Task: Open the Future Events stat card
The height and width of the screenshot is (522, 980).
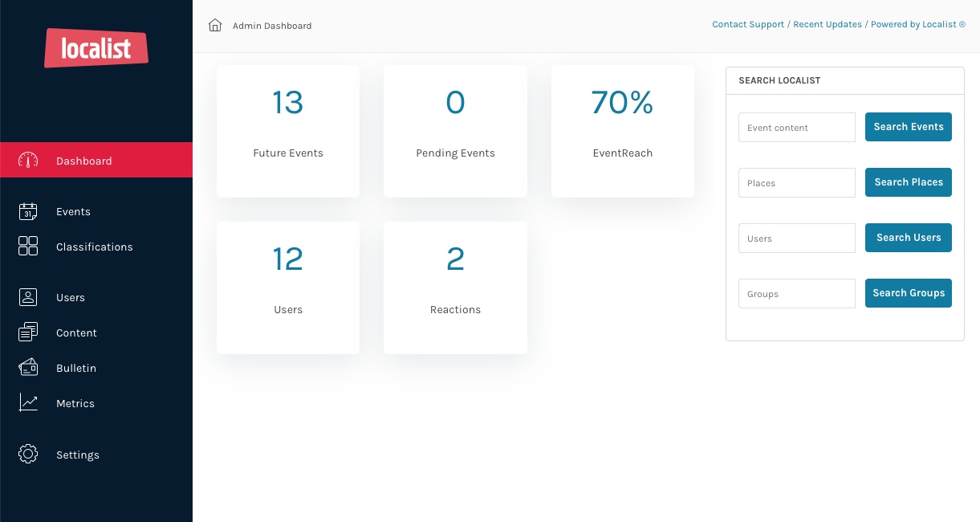Action: [287, 130]
